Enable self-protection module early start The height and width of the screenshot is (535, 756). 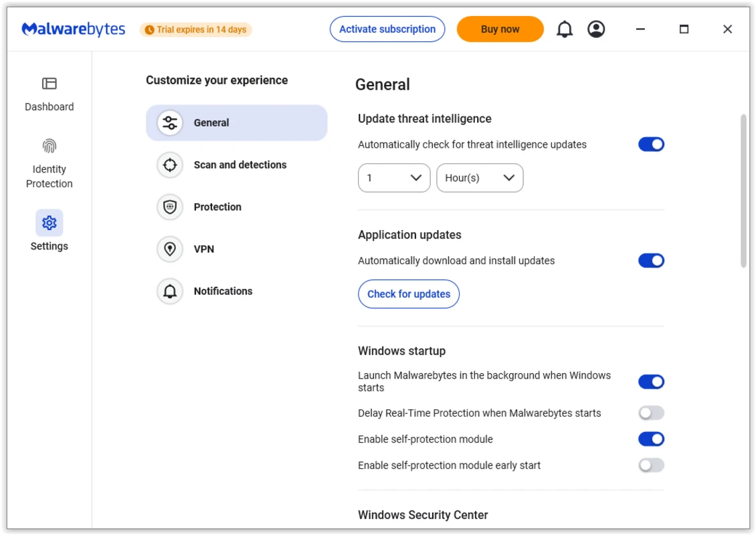[651, 465]
